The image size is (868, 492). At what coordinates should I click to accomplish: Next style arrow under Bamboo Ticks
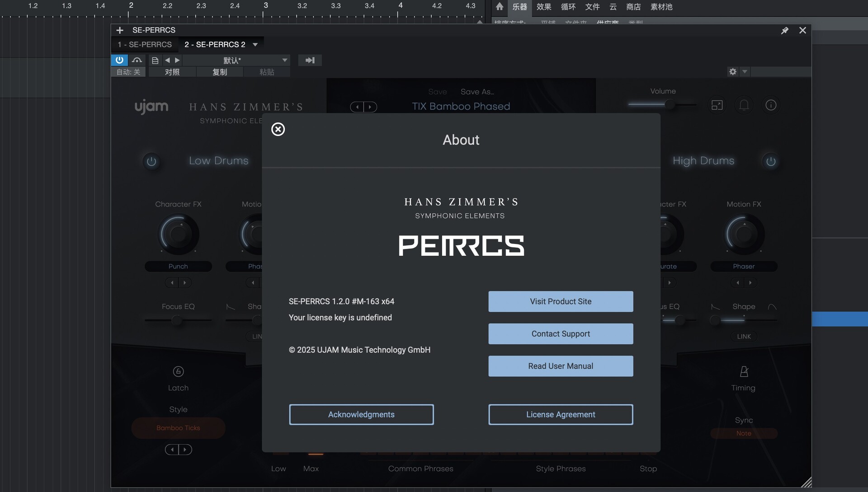pos(185,450)
